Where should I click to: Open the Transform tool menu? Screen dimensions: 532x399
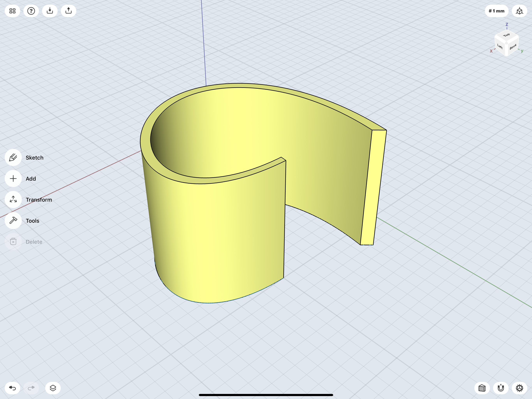[x=13, y=199]
